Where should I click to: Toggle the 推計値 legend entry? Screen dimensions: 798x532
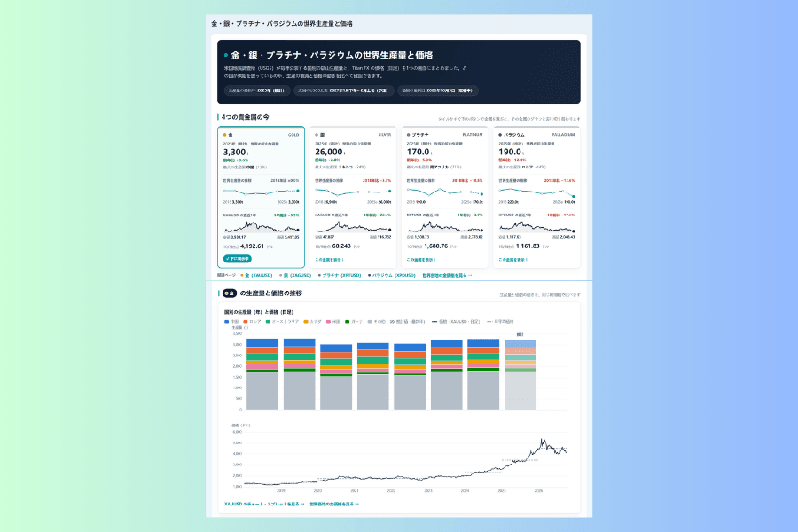407,322
